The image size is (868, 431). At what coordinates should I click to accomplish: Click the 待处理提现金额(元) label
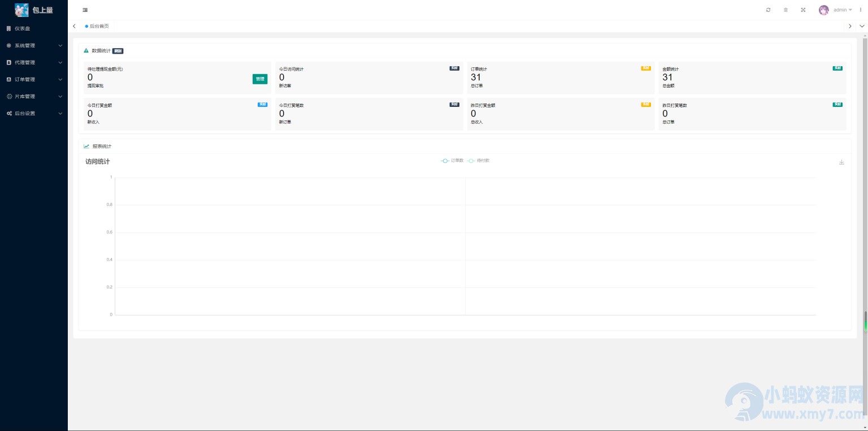coord(105,69)
